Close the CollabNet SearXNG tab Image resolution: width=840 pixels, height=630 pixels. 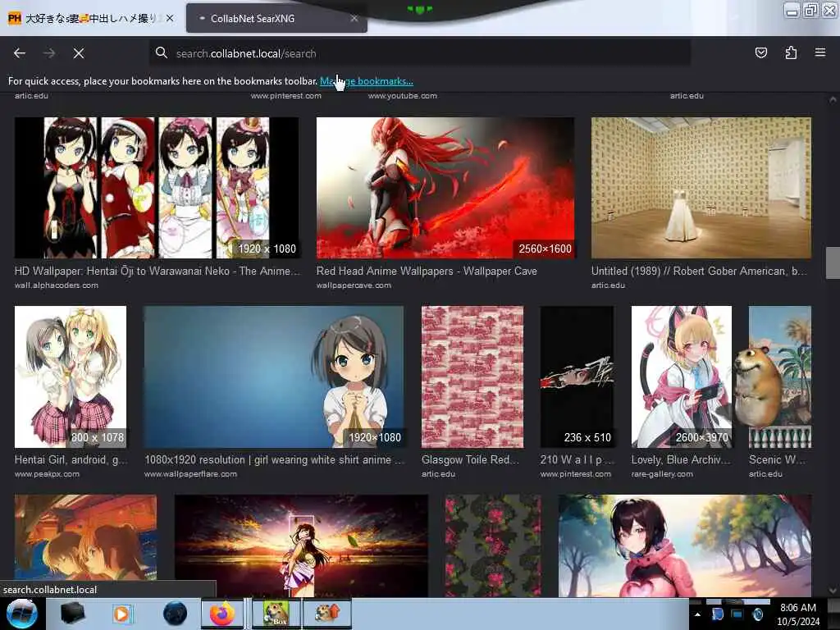(x=354, y=18)
